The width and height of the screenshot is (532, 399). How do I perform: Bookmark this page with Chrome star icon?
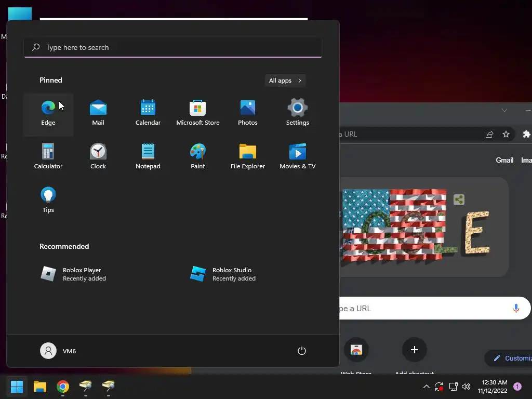tap(506, 135)
